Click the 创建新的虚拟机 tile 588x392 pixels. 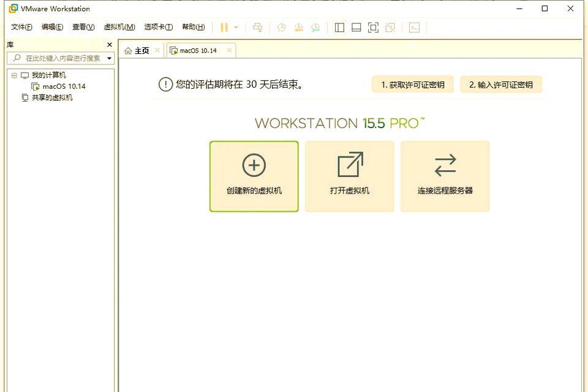(x=254, y=176)
